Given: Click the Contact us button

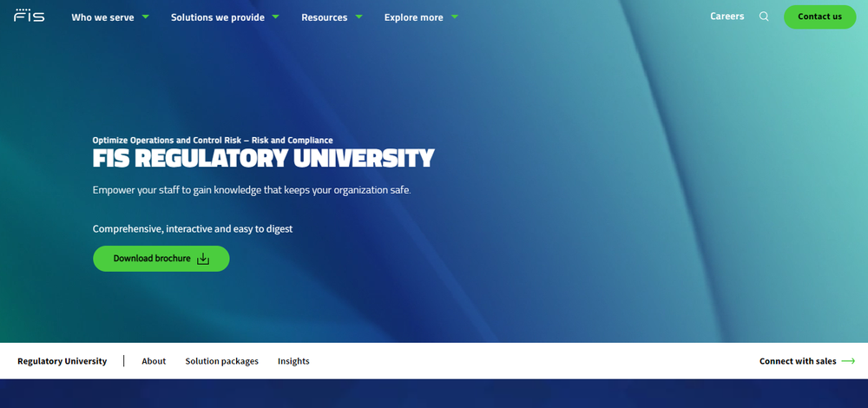Looking at the screenshot, I should [x=820, y=16].
